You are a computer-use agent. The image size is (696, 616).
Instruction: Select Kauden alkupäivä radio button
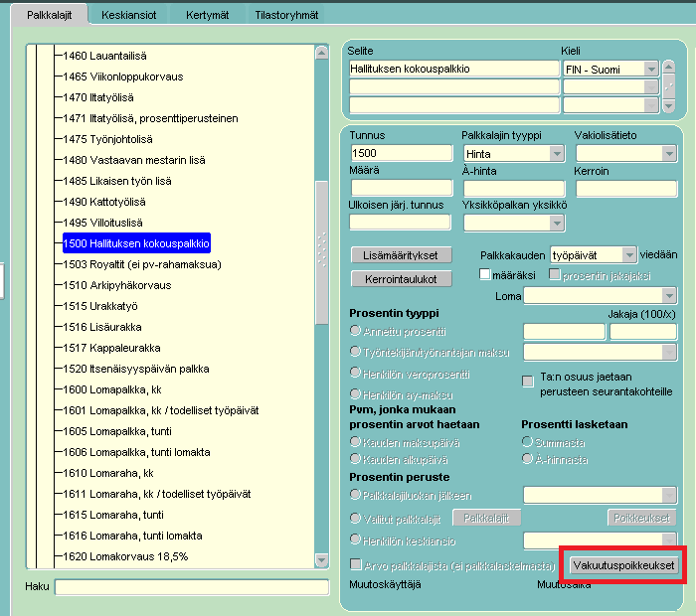[355, 458]
